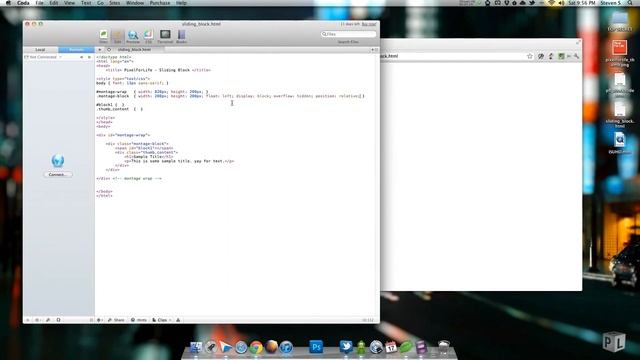Viewport: 640px width, 360px height.
Task: Click the clock showing Sat 9:56 PM
Action: tap(582, 3)
